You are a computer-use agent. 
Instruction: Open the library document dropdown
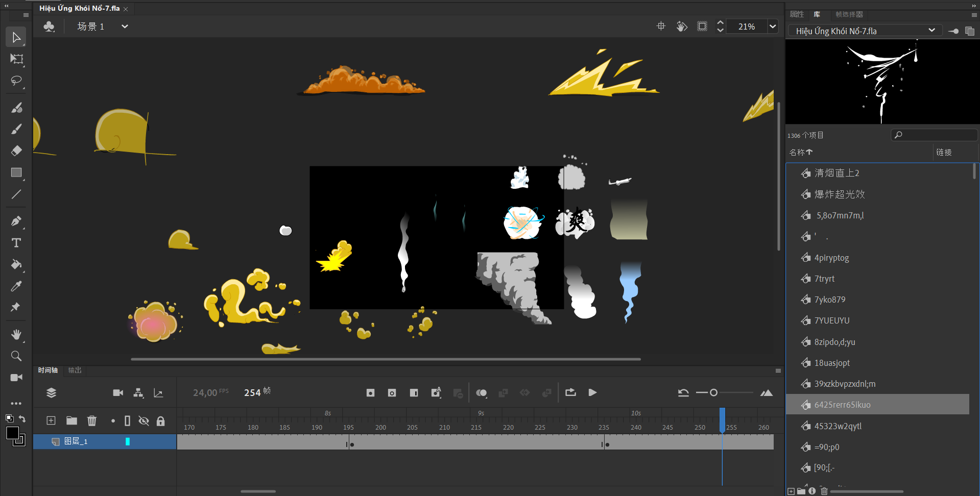tap(931, 31)
